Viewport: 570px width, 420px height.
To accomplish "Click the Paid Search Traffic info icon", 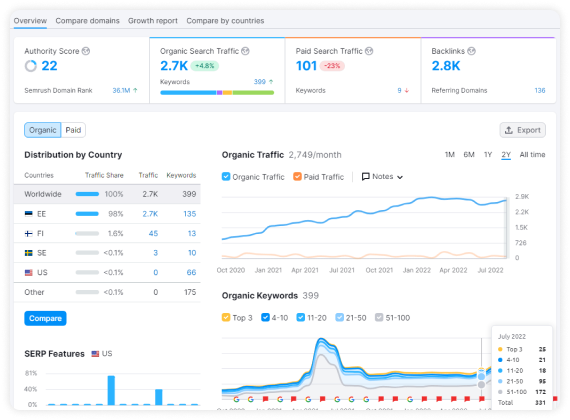I will click(x=369, y=51).
